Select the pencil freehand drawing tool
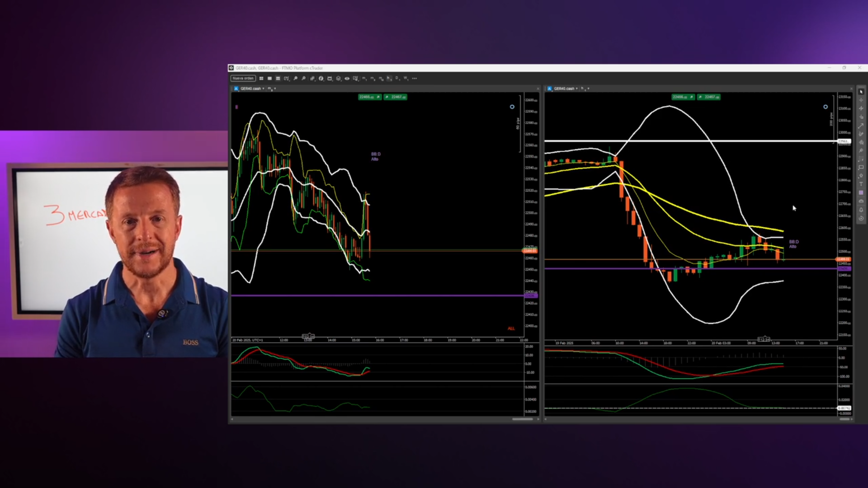868x488 pixels. tap(861, 134)
